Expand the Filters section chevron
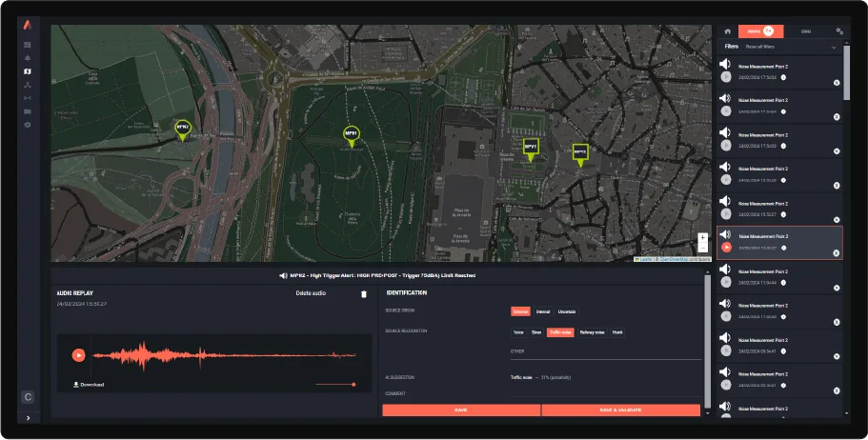The height and width of the screenshot is (440, 868). pyautogui.click(x=834, y=48)
